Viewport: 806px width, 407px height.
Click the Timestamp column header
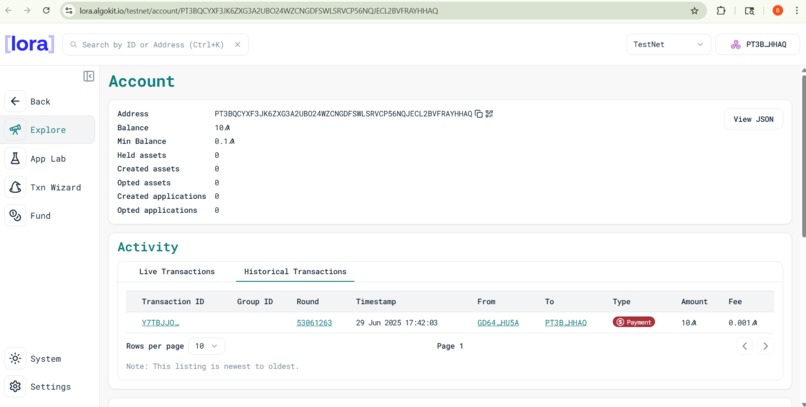tap(376, 302)
